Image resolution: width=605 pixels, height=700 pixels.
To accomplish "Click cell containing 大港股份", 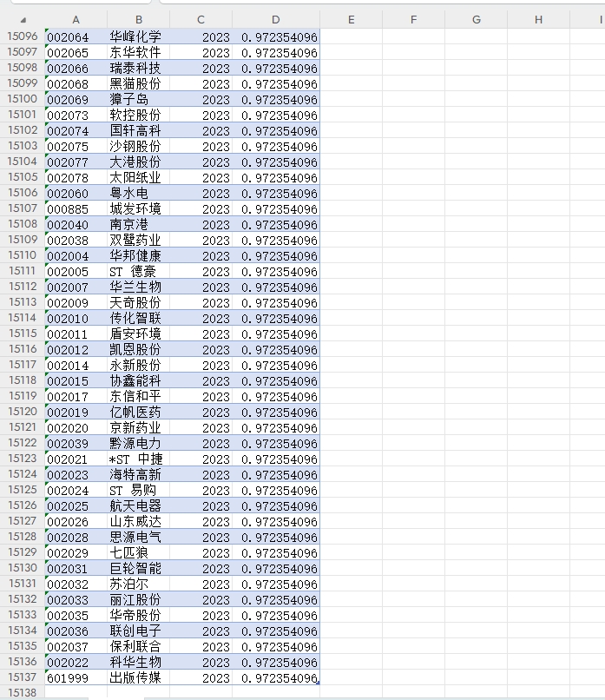I will 138,162.
